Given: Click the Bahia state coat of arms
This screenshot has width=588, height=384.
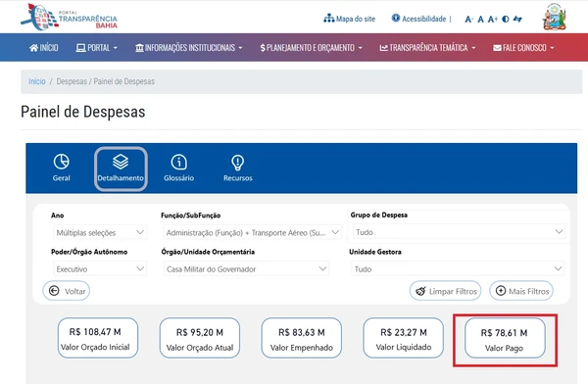Looking at the screenshot, I should coord(555,17).
